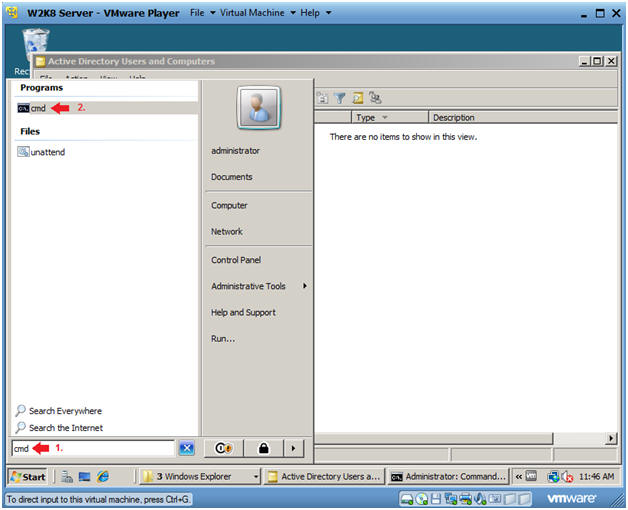Click the VMware Tools tray icon

[531, 476]
